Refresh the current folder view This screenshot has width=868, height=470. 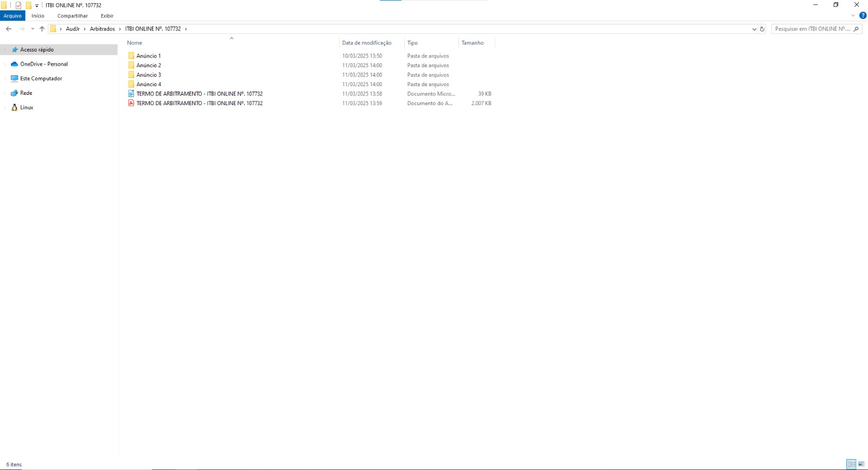click(x=762, y=29)
